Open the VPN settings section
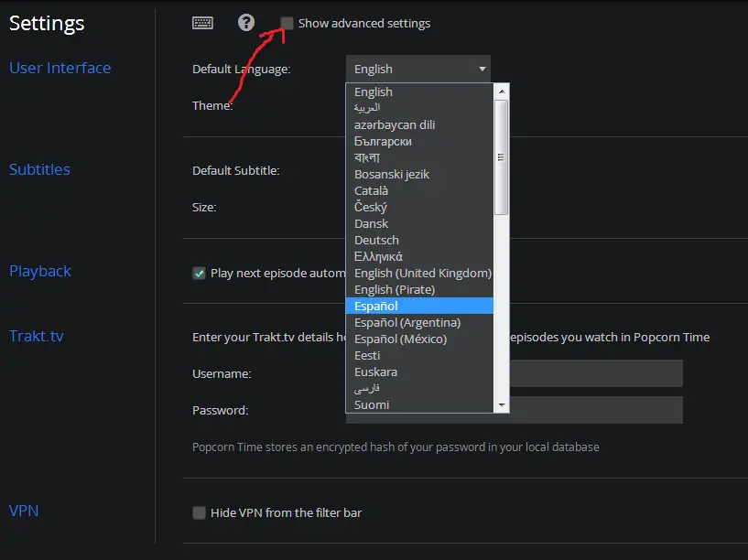Image resolution: width=748 pixels, height=560 pixels. (x=24, y=511)
